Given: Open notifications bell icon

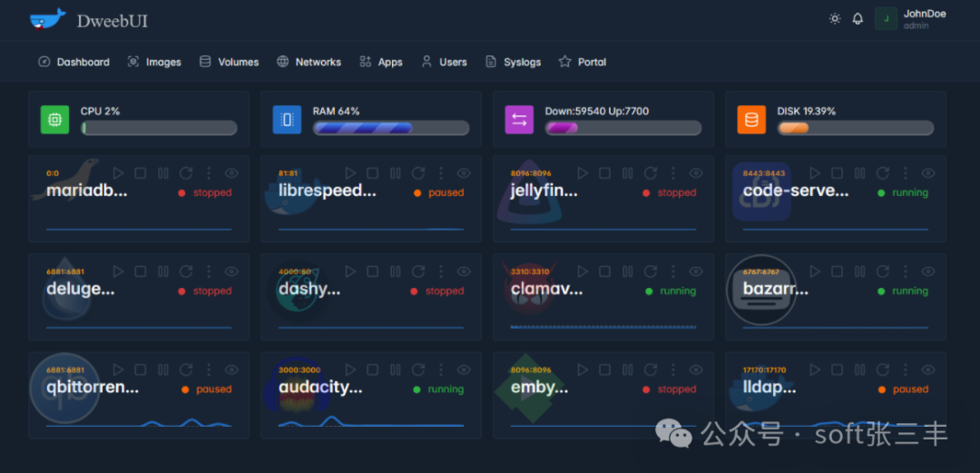Looking at the screenshot, I should [857, 19].
